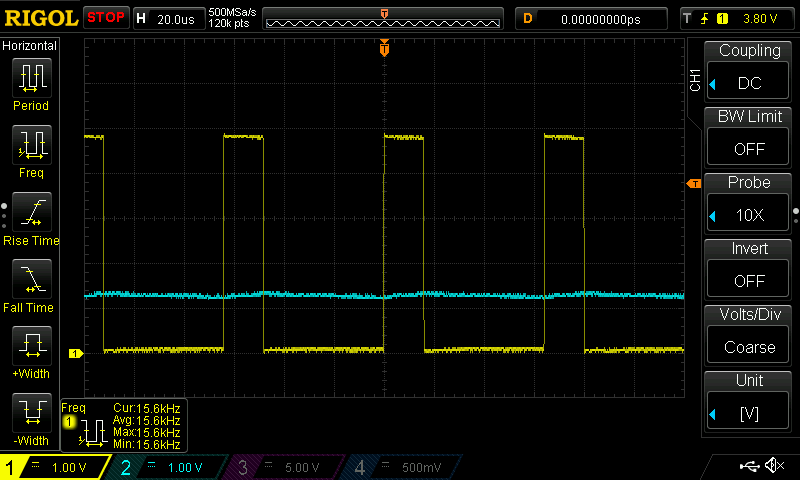Toggle Volts/Div Coarse adjustment

point(748,346)
